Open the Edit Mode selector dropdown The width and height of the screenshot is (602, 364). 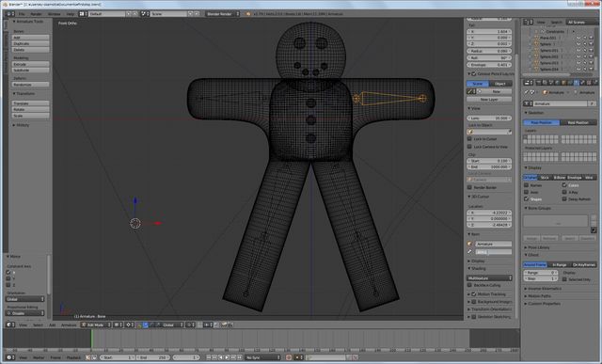click(x=96, y=324)
